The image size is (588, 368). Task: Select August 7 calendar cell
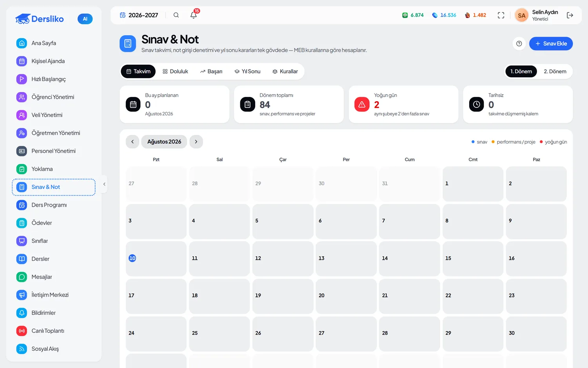[x=409, y=221]
